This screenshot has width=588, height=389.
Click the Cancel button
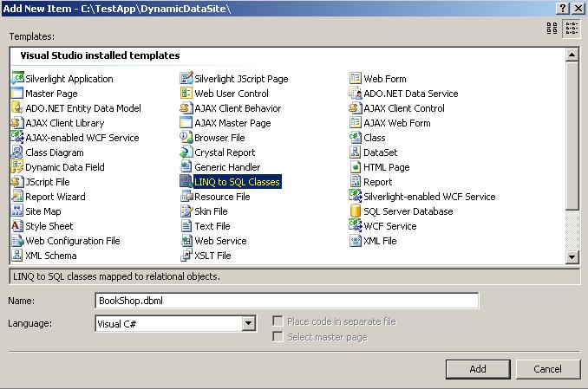pyautogui.click(x=548, y=369)
